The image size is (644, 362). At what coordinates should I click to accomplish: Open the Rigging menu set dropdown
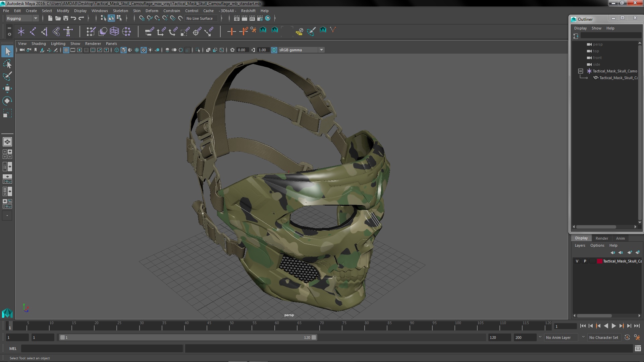pos(22,18)
